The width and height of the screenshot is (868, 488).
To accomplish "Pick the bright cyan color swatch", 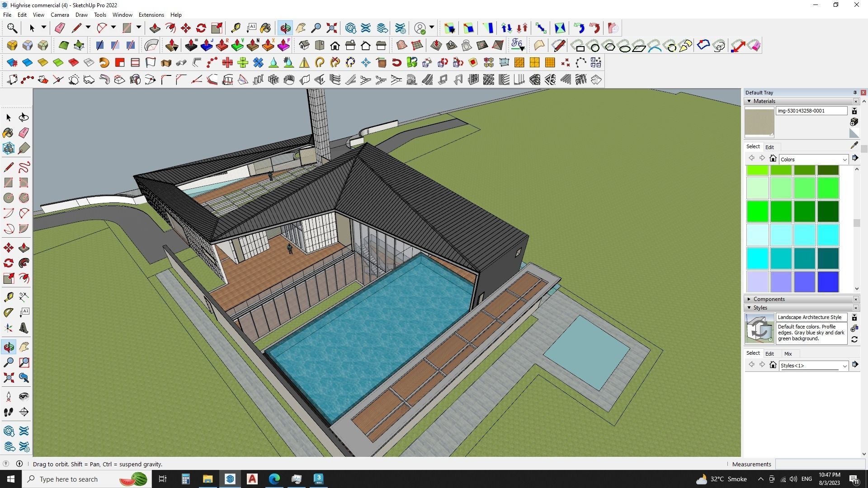I will point(758,258).
